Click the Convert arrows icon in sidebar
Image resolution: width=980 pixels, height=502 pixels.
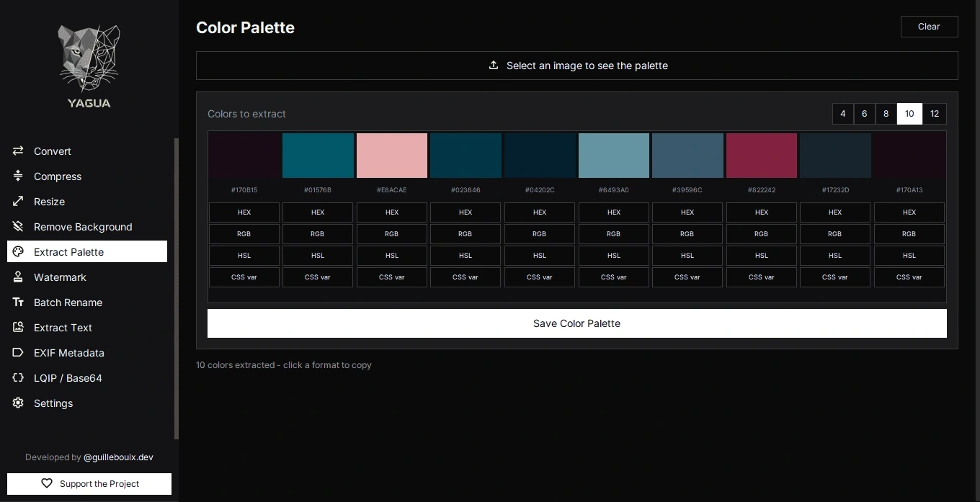click(18, 151)
